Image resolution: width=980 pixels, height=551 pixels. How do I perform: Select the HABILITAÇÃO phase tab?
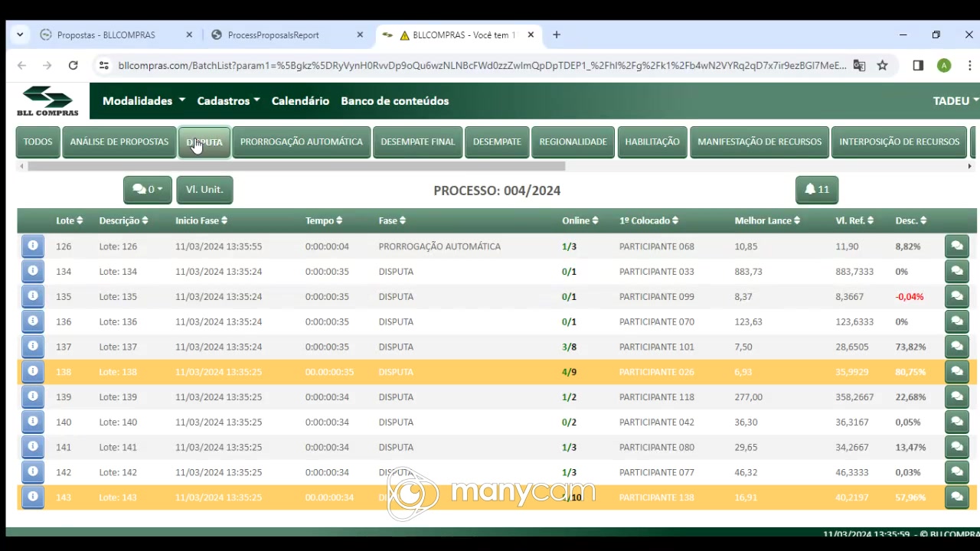tap(652, 142)
